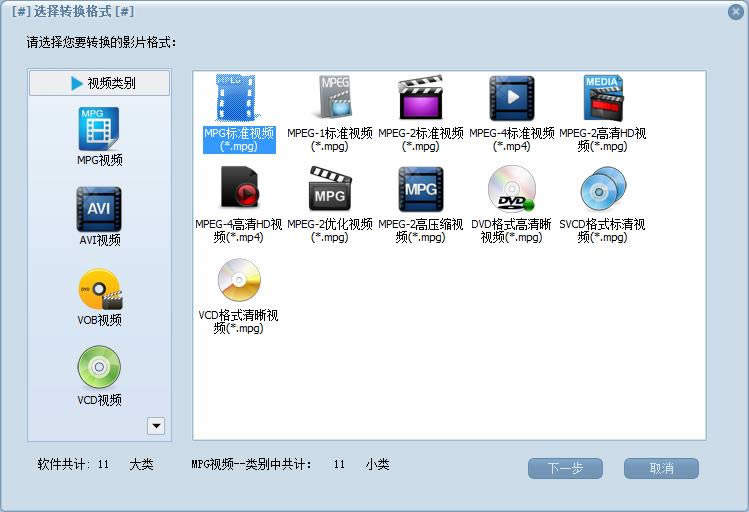Open the VOB视频 category icon
Image resolution: width=749 pixels, height=512 pixels.
100,289
